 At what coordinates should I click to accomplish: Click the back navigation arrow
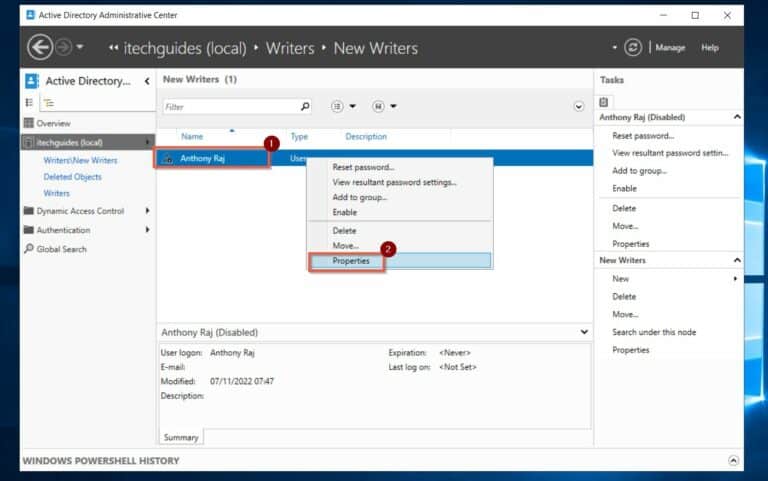coord(40,48)
